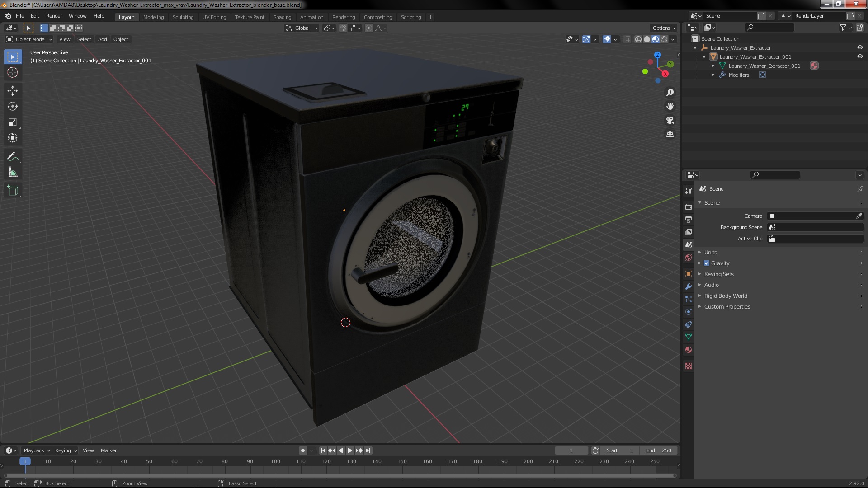Open the Object Constraints properties tab
This screenshot has width=868, height=488.
pyautogui.click(x=688, y=324)
